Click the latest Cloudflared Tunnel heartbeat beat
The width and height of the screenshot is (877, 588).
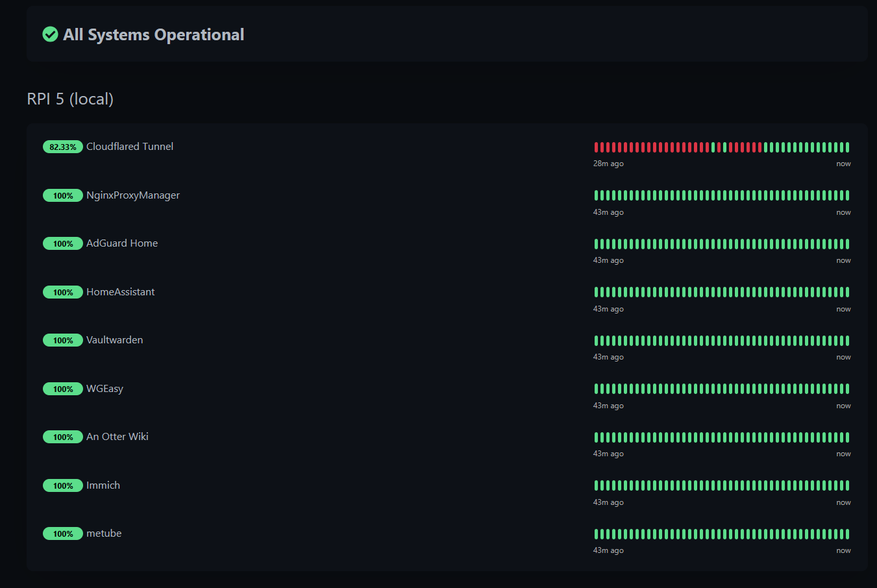click(x=847, y=147)
